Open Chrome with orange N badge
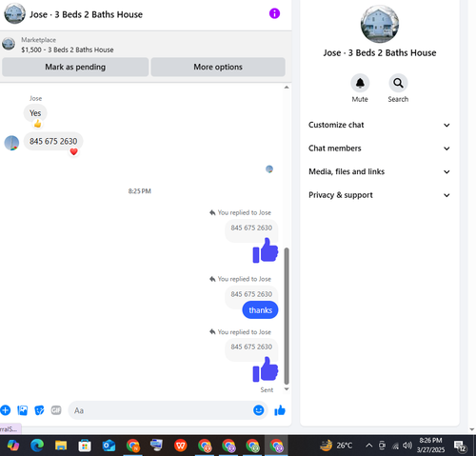The height and width of the screenshot is (456, 476). click(132, 446)
